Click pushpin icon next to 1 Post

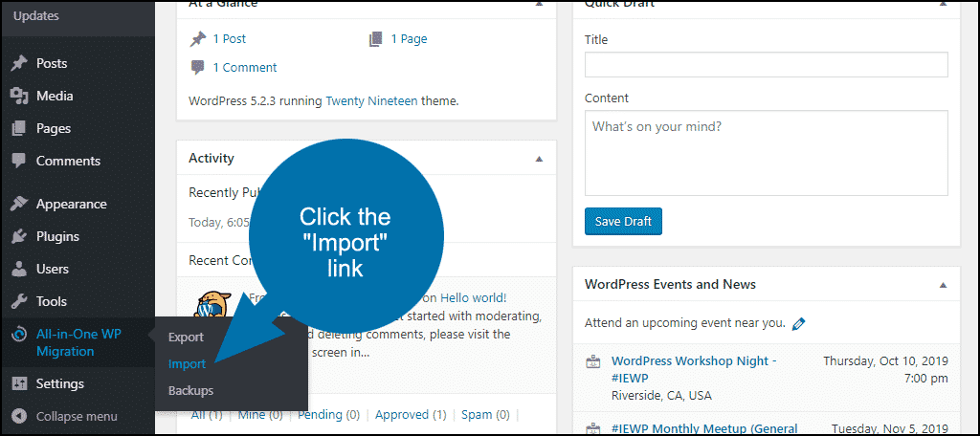[x=197, y=39]
